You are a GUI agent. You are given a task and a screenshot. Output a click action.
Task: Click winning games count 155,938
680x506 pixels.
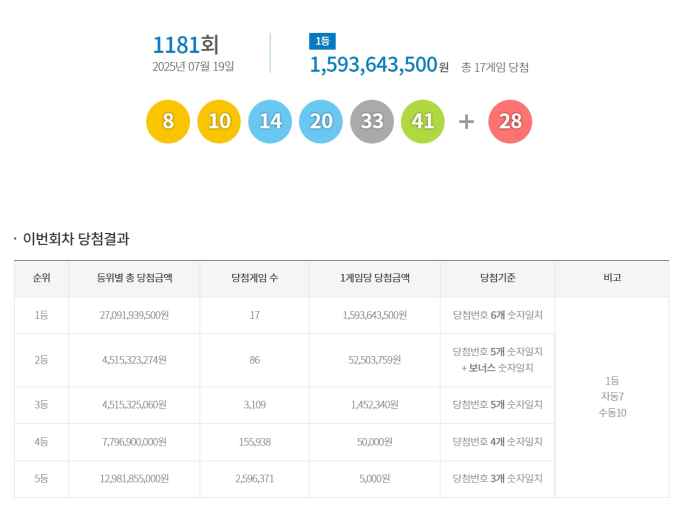(x=255, y=442)
